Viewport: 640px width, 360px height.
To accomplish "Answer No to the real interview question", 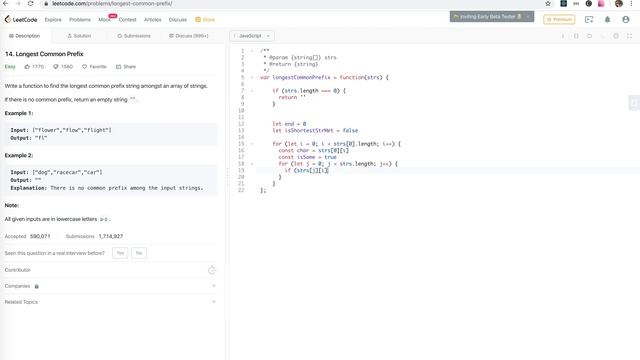I will pyautogui.click(x=139, y=253).
